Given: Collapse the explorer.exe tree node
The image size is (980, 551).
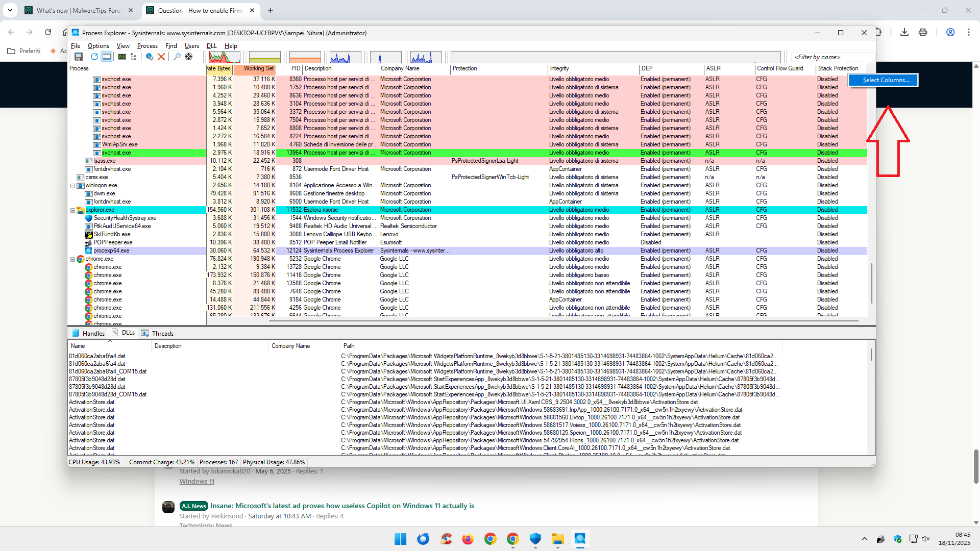Looking at the screenshot, I should (x=72, y=210).
